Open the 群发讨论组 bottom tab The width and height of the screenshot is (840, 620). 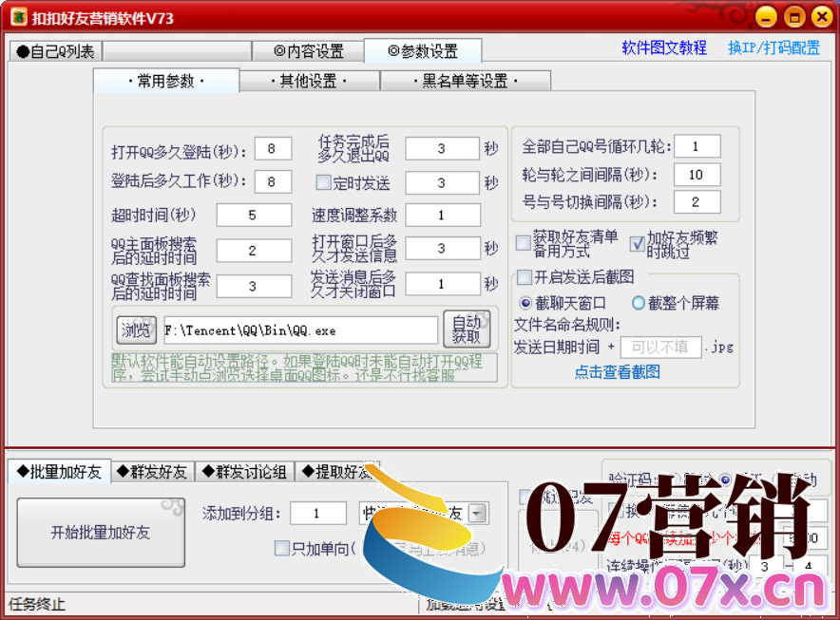(244, 472)
